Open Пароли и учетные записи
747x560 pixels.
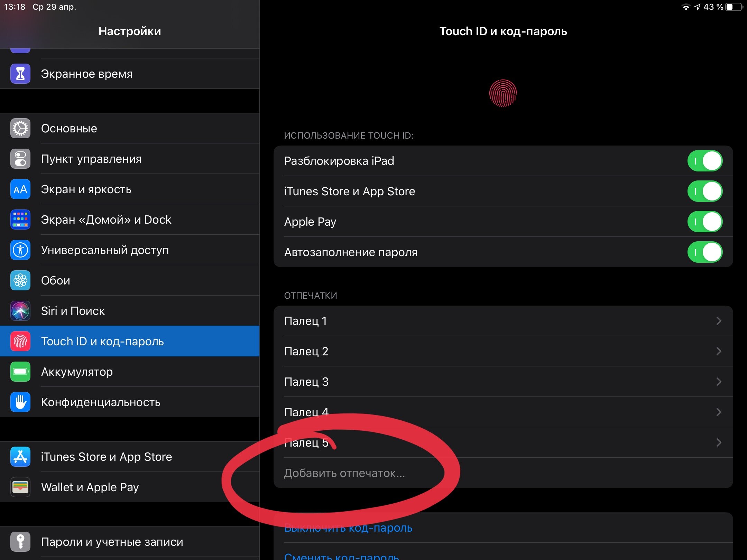pos(130,542)
